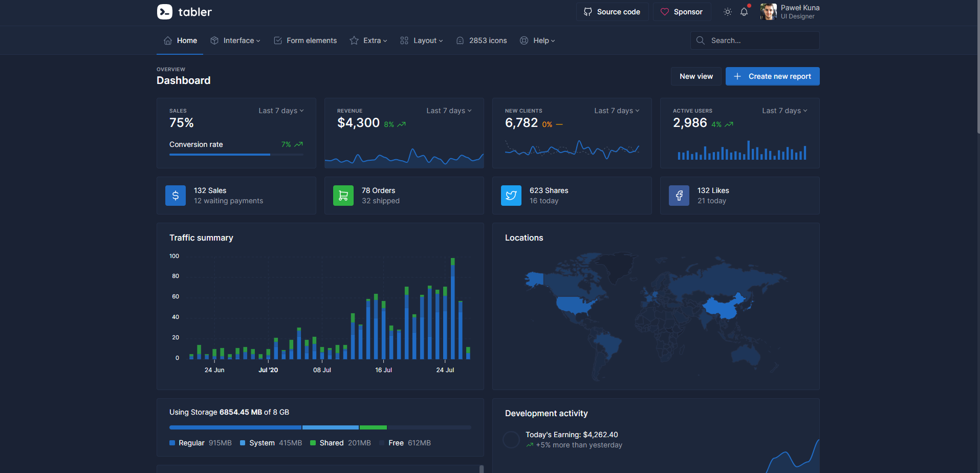Screen dimensions: 980x473
Task: Click the Sponsor button
Action: point(682,12)
